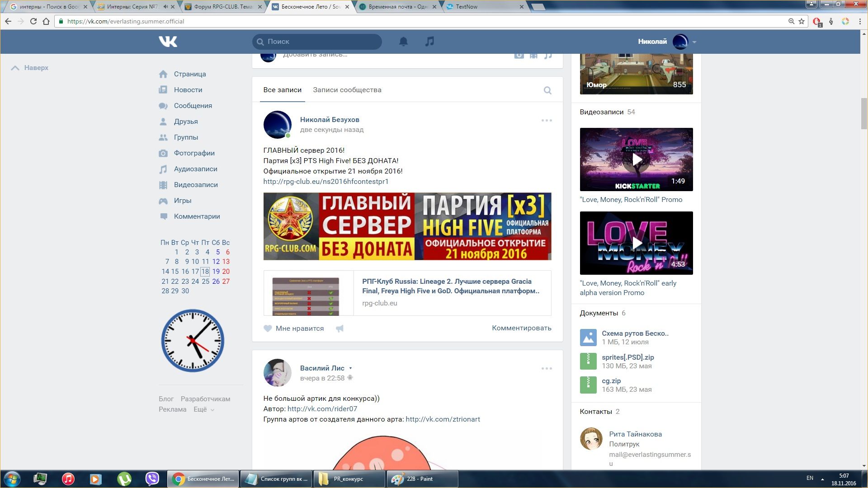
Task: Mute the Интерны tab audio speaker
Action: pyautogui.click(x=165, y=7)
